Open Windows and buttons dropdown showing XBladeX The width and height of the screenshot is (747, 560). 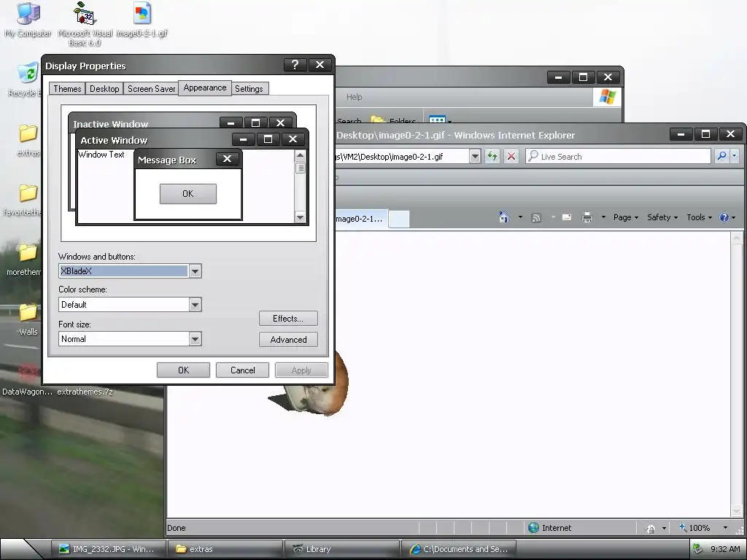point(195,271)
